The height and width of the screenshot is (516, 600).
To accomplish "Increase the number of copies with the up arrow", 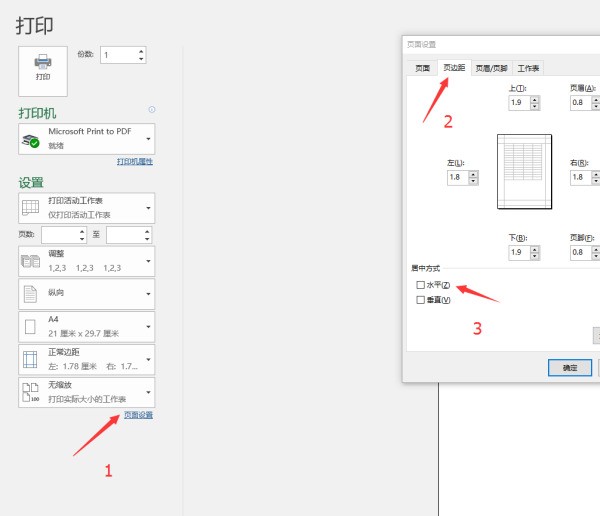I will point(141,51).
